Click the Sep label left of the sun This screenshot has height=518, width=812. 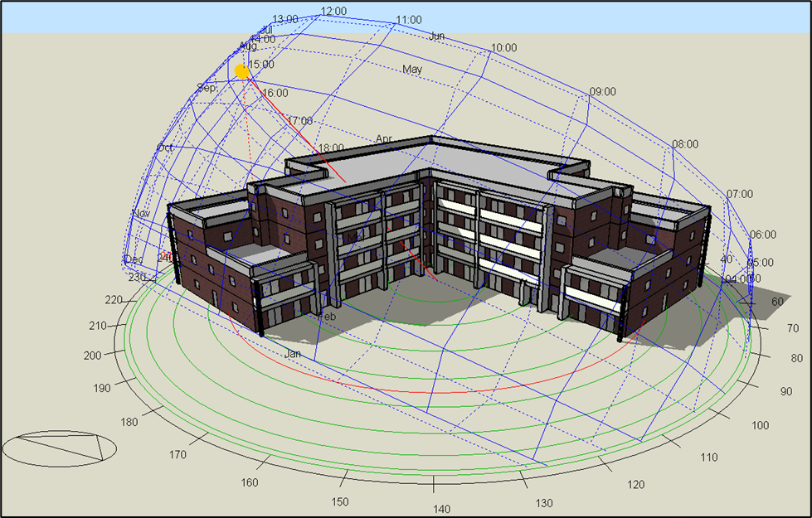tap(207, 85)
